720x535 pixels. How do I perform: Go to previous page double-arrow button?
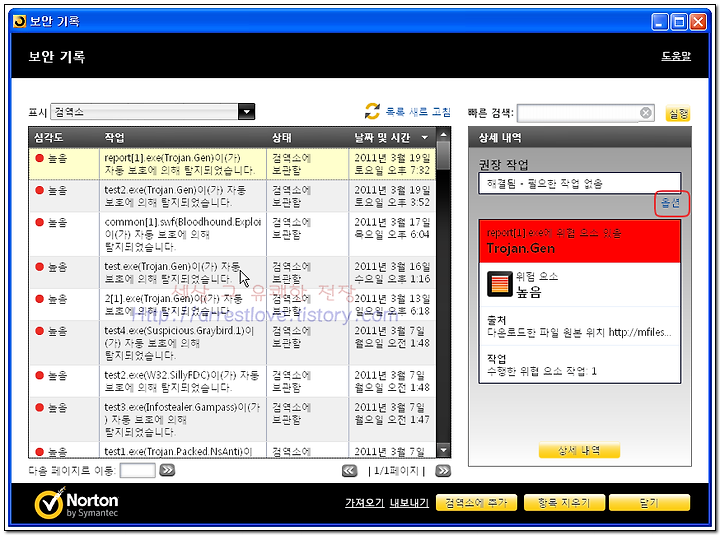click(x=349, y=471)
